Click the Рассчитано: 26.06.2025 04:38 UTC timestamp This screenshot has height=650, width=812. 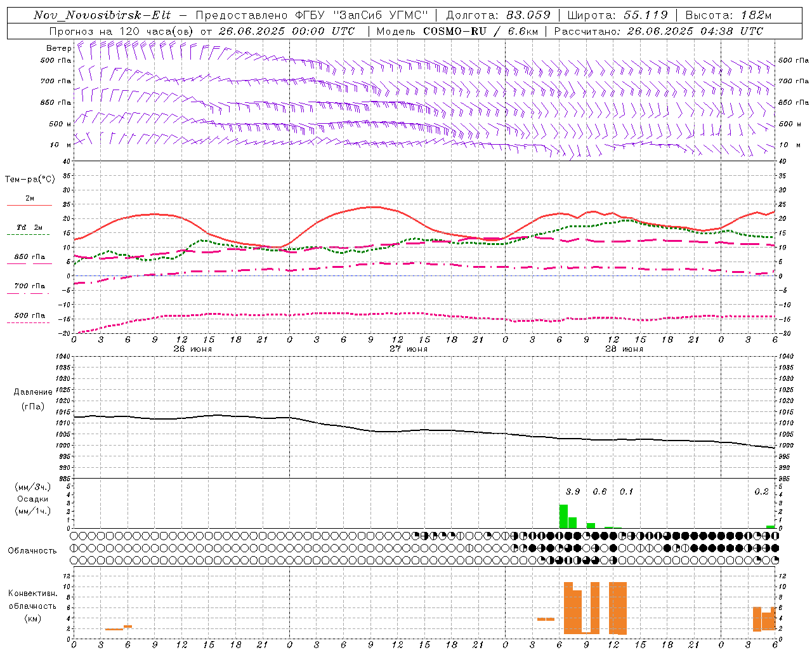point(658,31)
